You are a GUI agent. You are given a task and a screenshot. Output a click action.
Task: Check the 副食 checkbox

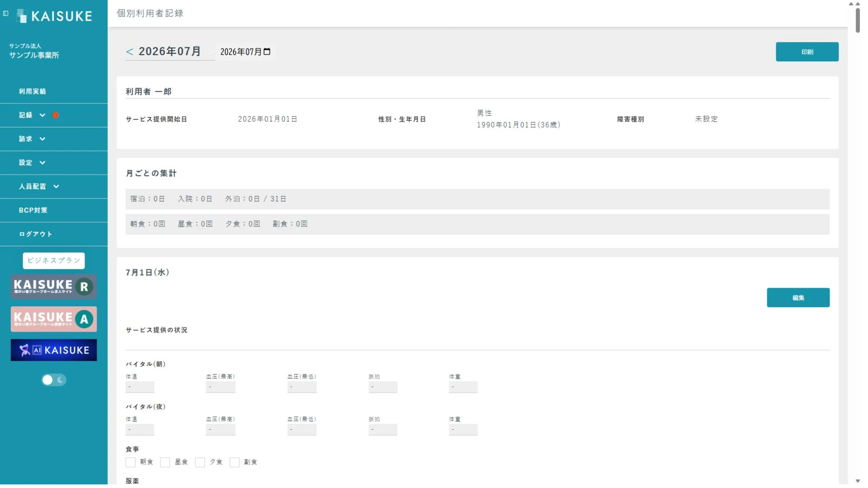click(x=235, y=462)
